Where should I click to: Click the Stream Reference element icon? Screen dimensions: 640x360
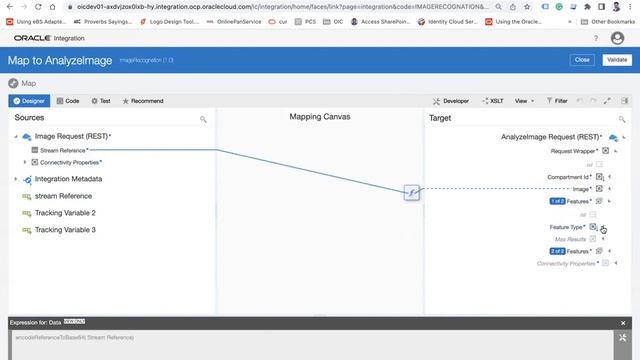(x=35, y=150)
